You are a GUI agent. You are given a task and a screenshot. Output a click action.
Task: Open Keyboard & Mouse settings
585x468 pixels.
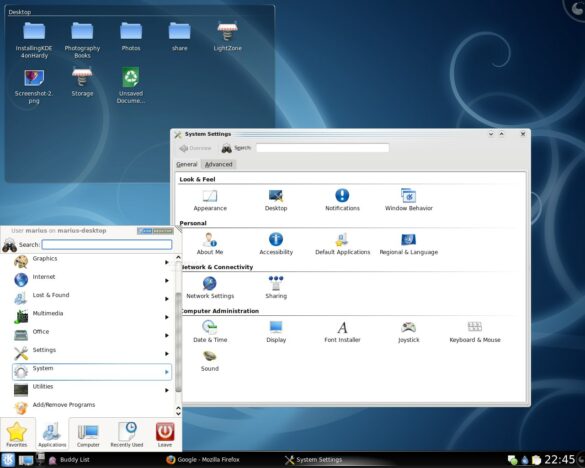point(475,331)
